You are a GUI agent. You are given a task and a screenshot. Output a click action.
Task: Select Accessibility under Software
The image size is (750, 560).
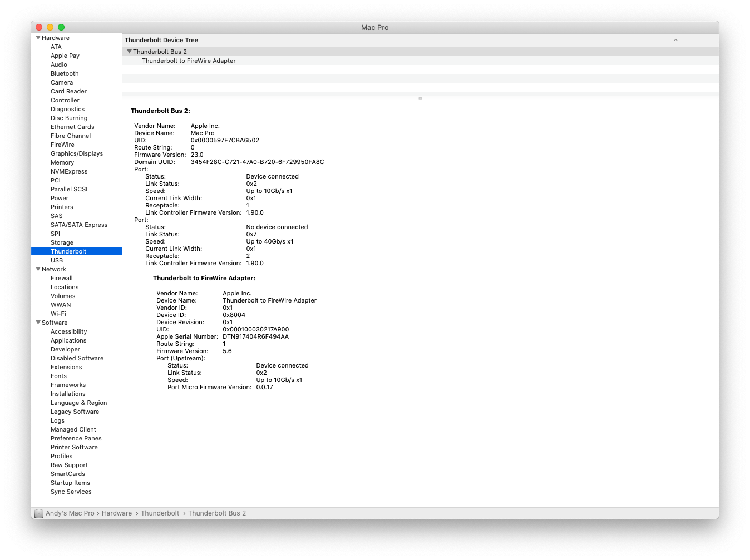click(68, 331)
